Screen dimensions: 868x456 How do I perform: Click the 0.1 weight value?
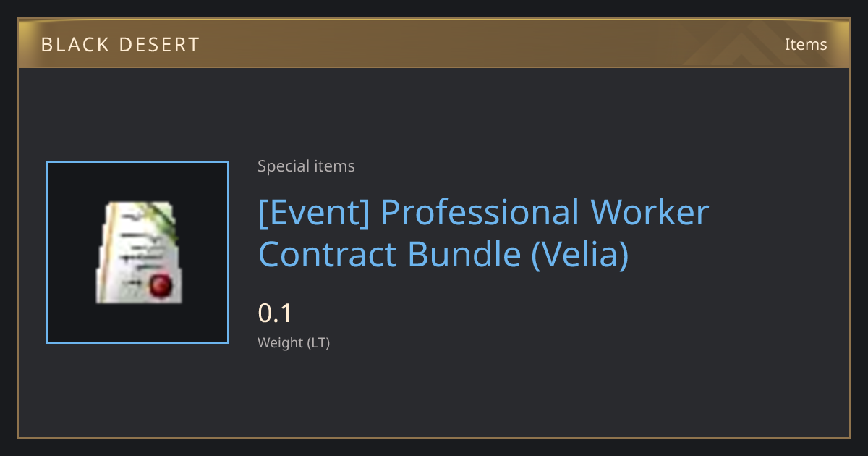[x=275, y=313]
